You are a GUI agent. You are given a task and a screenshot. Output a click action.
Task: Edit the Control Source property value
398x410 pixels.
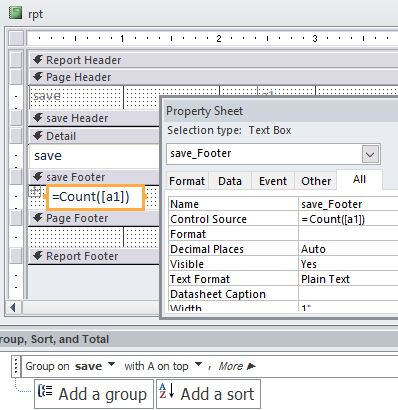click(348, 219)
